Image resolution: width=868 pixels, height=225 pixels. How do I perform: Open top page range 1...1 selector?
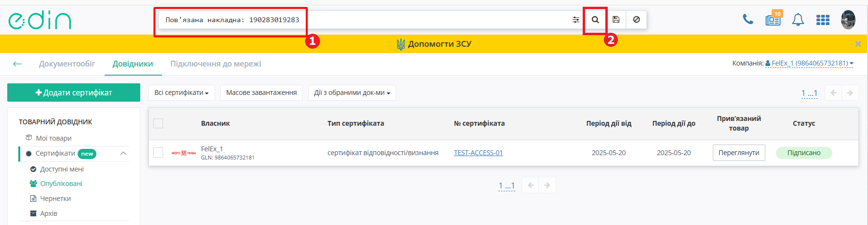[809, 93]
